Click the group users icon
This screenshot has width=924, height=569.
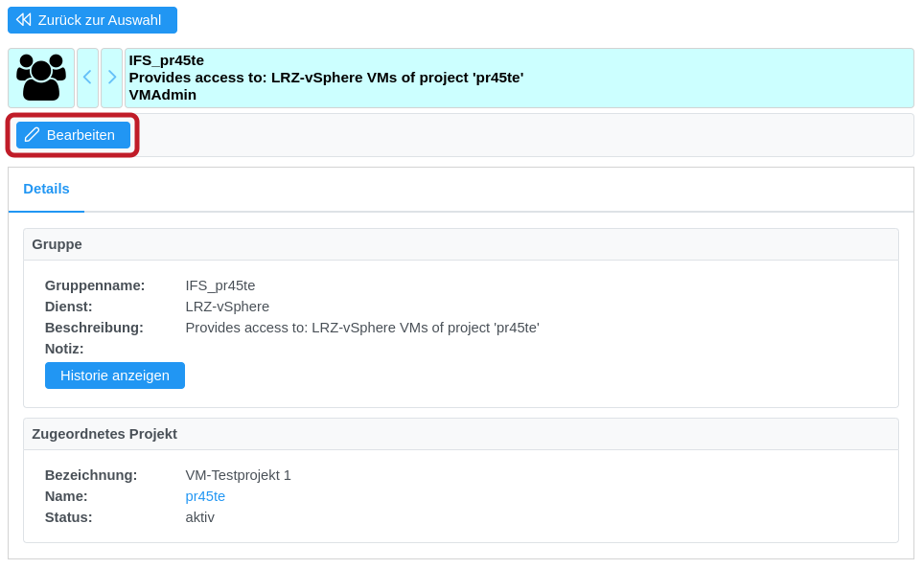pos(41,78)
